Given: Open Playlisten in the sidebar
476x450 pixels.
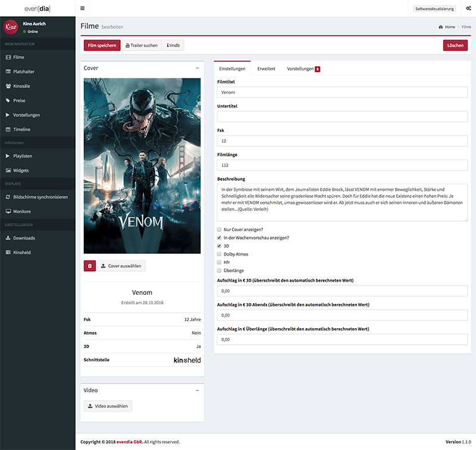Looking at the screenshot, I should (x=37, y=156).
